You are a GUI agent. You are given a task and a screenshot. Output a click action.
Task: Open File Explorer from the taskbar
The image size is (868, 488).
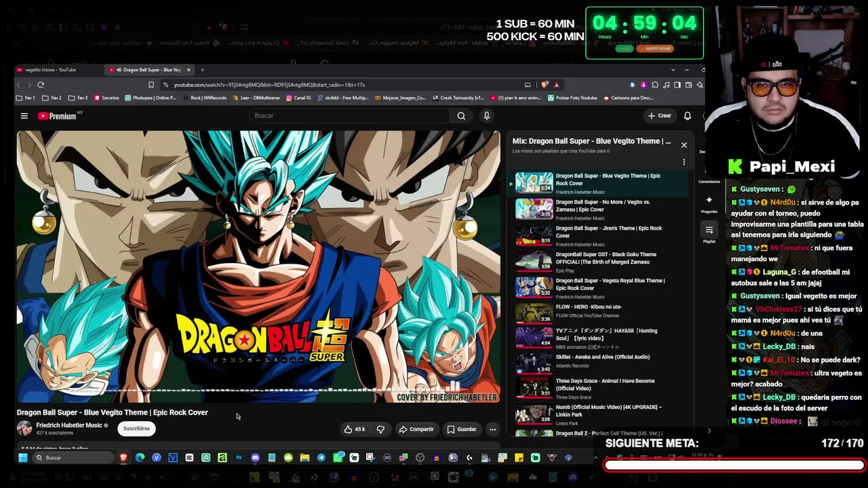click(304, 457)
